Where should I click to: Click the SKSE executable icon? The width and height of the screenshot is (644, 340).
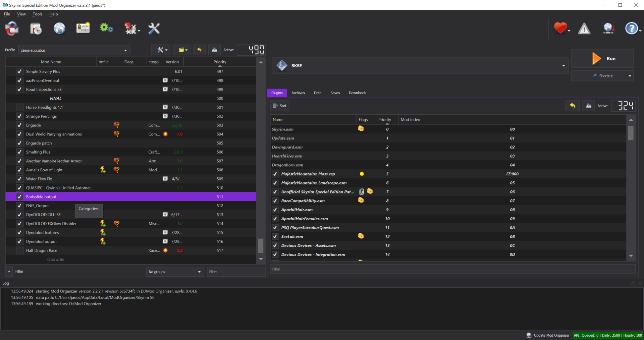[282, 66]
